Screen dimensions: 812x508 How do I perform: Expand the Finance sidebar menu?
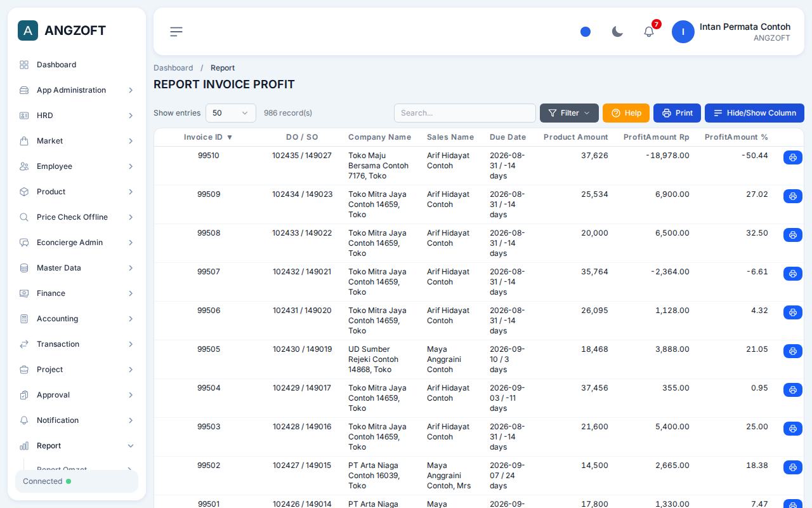(x=77, y=293)
